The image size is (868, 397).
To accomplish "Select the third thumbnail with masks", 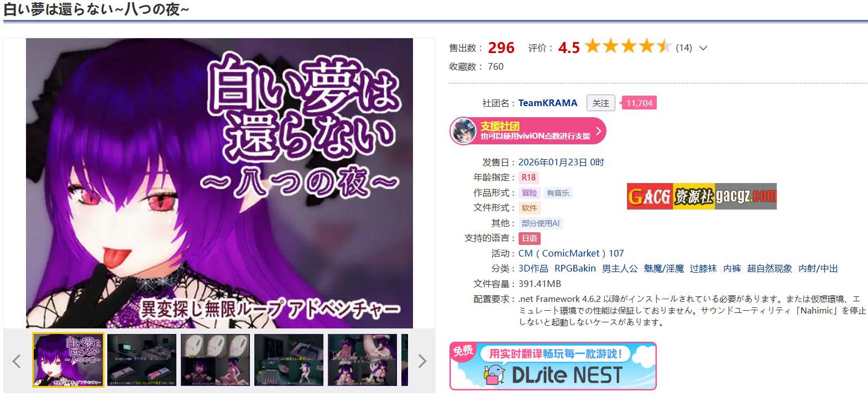I will pos(216,360).
